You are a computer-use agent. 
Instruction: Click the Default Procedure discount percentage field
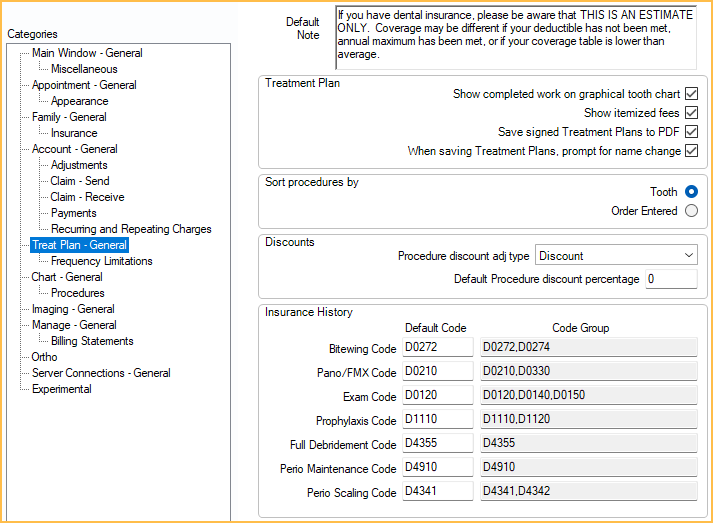click(x=670, y=279)
